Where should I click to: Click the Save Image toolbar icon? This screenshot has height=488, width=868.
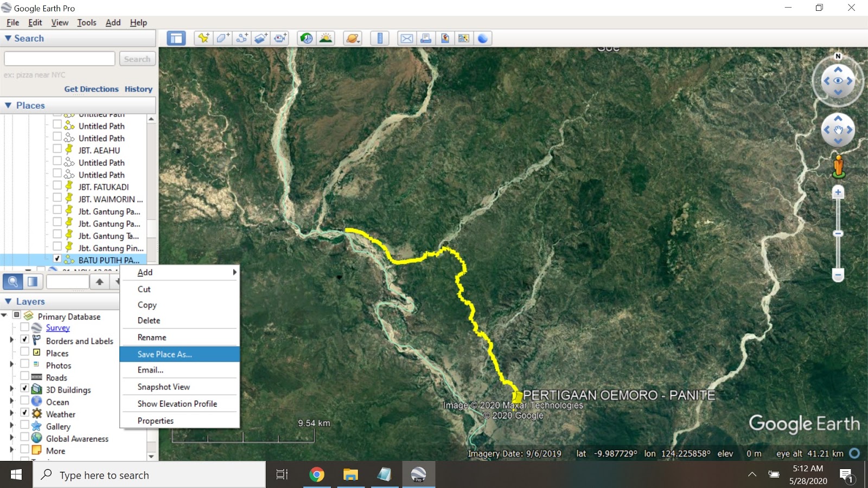(x=445, y=38)
